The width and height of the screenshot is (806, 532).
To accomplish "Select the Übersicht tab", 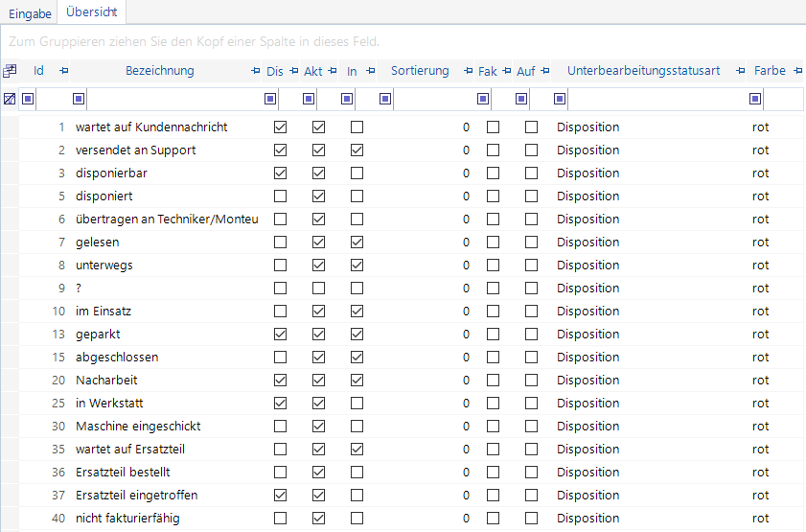I will coord(92,13).
